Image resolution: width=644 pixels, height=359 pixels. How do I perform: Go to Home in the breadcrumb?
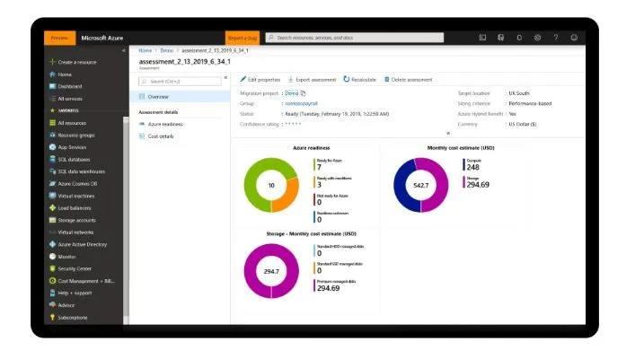[x=145, y=50]
